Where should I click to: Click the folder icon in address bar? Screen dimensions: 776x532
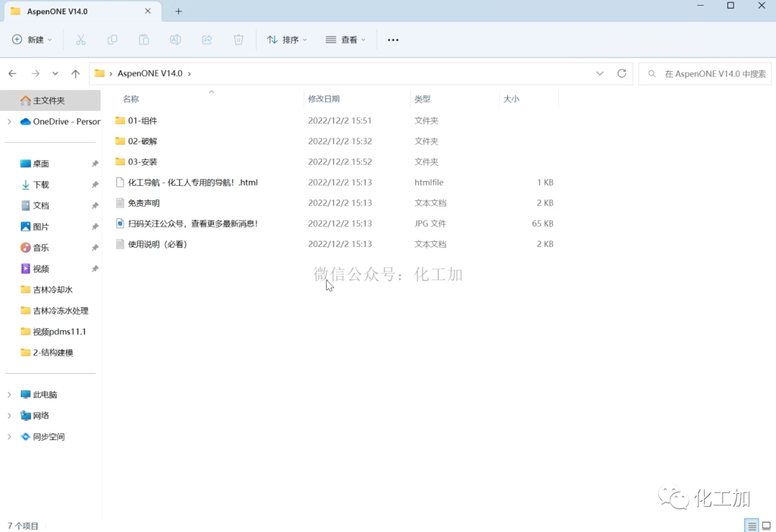click(x=99, y=74)
